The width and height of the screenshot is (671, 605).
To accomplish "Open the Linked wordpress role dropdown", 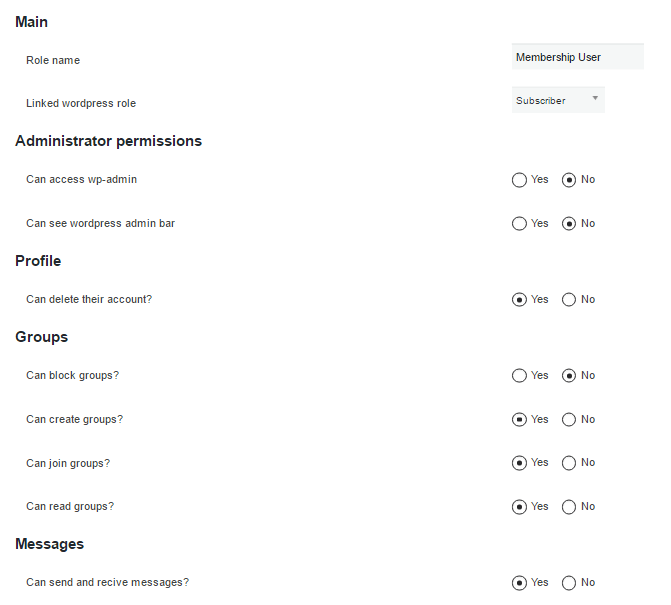I will pos(557,100).
